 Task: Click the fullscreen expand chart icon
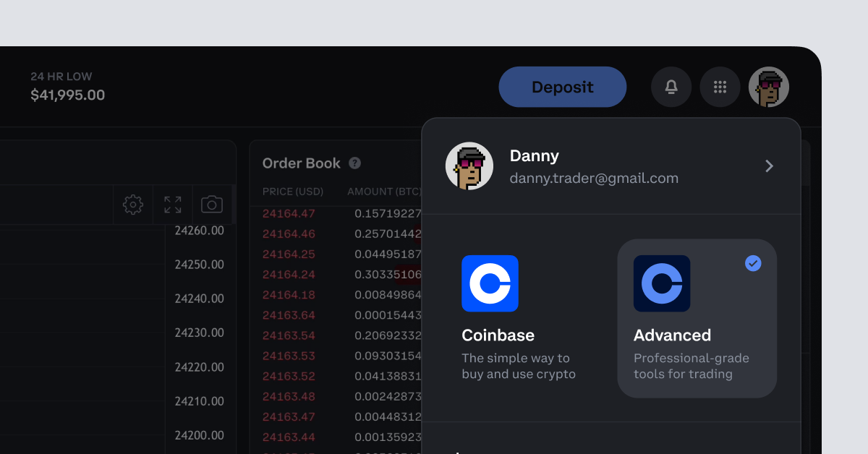coord(172,205)
